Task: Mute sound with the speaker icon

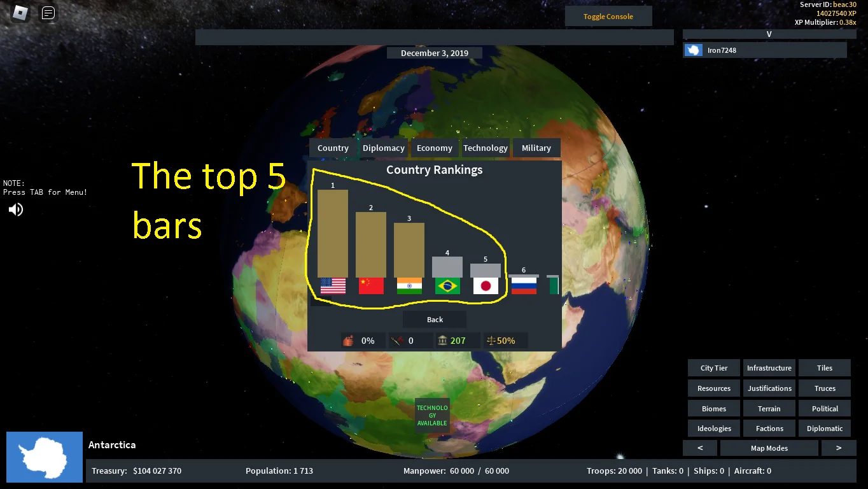Action: (x=16, y=209)
